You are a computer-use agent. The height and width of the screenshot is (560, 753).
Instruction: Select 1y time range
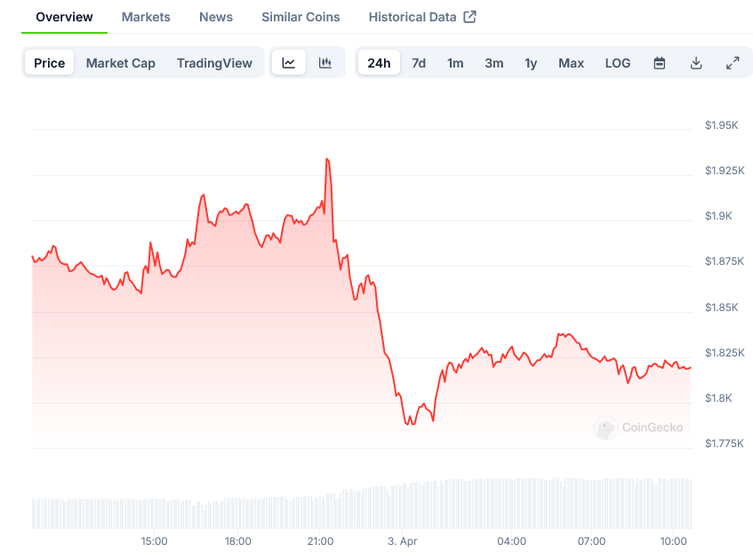tap(531, 63)
